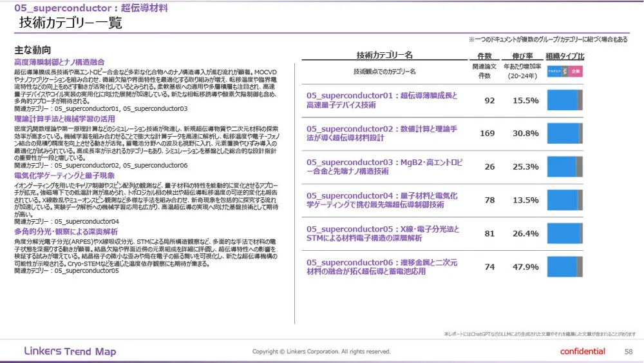Click the organization type bar for superconductor05
This screenshot has width=644, height=363.
[565, 233]
